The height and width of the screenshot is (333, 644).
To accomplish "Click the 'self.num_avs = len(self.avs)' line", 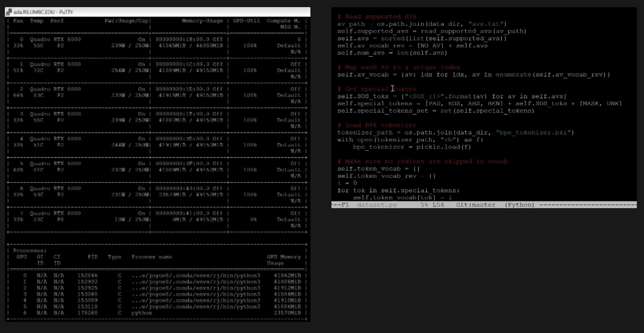I will click(392, 53).
